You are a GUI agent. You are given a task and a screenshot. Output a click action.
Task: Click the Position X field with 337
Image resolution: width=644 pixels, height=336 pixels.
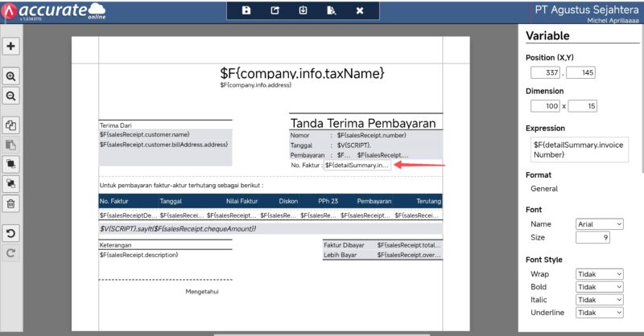tap(547, 73)
